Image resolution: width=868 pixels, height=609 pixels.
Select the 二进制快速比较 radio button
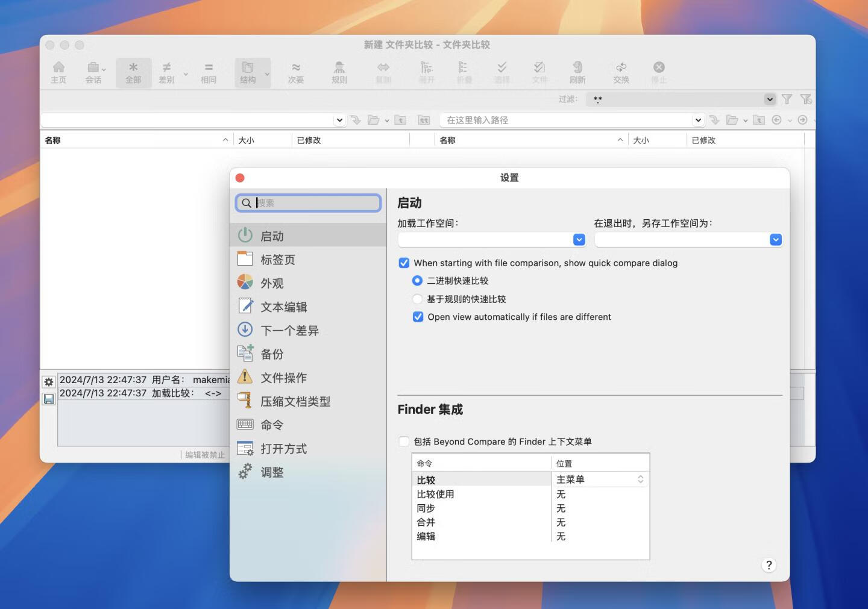pos(417,281)
